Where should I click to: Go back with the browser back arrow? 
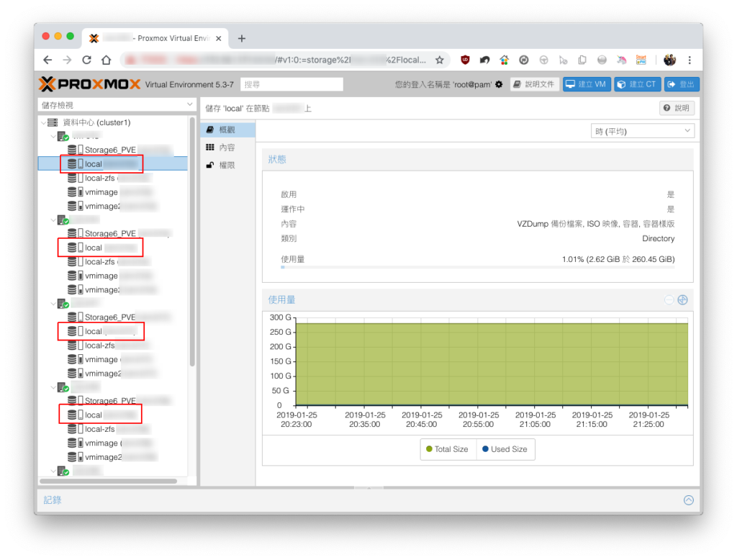(48, 60)
